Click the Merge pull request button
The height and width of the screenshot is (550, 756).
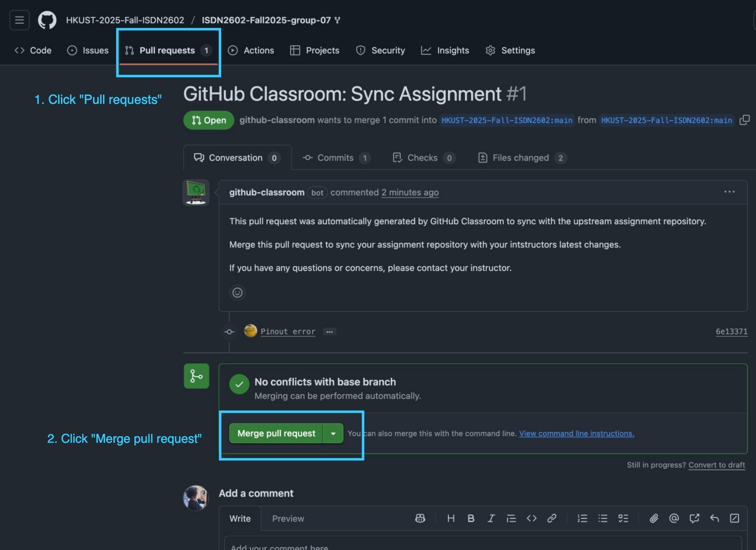click(x=276, y=433)
